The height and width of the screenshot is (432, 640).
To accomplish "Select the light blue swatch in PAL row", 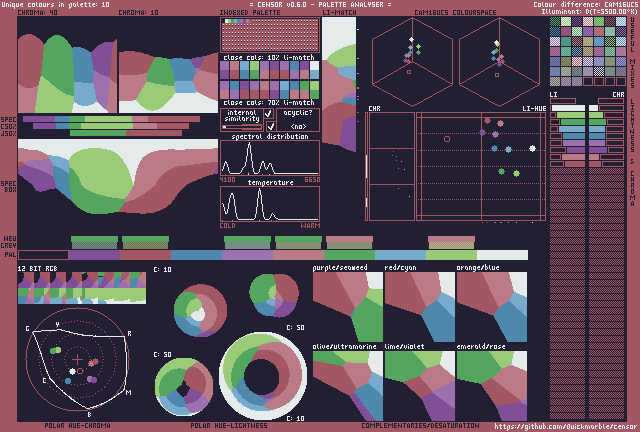I will [x=400, y=255].
